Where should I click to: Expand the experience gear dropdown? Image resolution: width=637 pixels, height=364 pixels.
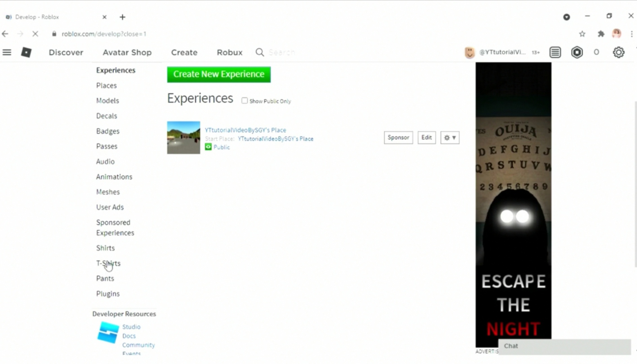[x=450, y=138]
